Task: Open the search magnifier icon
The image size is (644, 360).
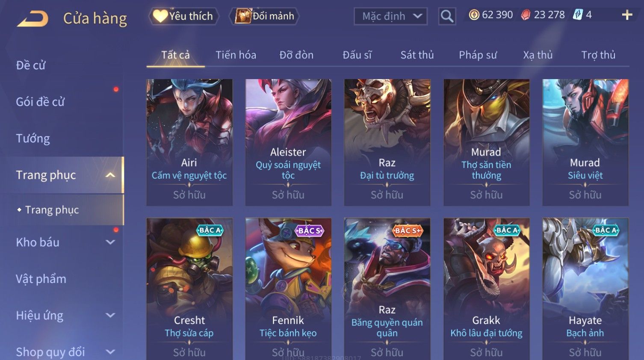Action: click(x=447, y=16)
